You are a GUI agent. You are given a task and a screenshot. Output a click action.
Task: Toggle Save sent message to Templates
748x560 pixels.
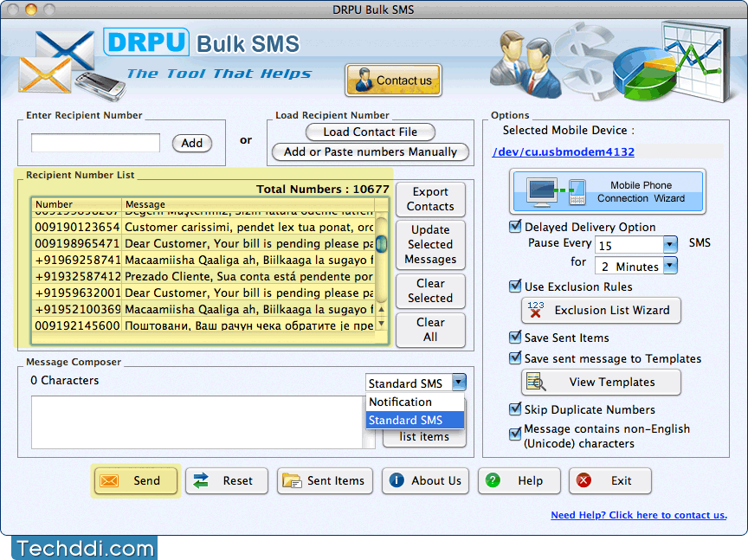tap(515, 357)
